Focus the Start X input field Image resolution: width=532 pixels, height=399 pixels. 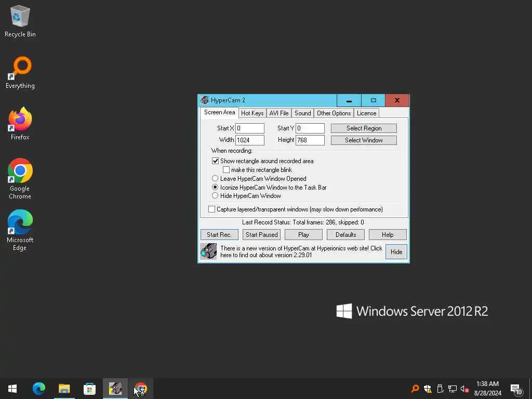pos(250,128)
